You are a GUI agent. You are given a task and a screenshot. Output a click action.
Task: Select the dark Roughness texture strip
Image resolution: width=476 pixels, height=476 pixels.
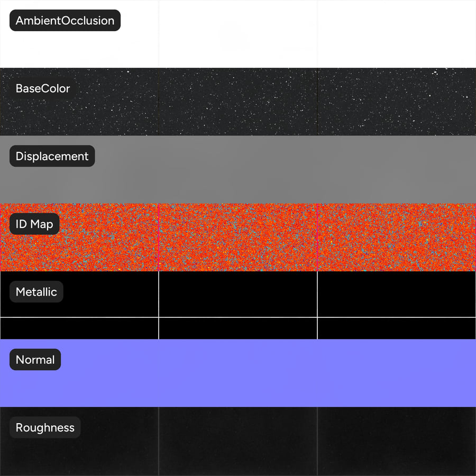(x=238, y=442)
